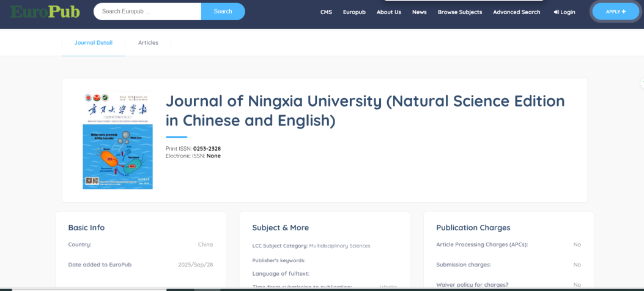Open the journal cover image

[117, 140]
